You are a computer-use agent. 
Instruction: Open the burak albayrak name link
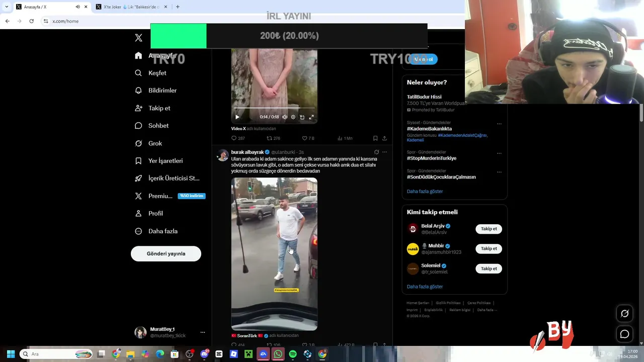(248, 152)
